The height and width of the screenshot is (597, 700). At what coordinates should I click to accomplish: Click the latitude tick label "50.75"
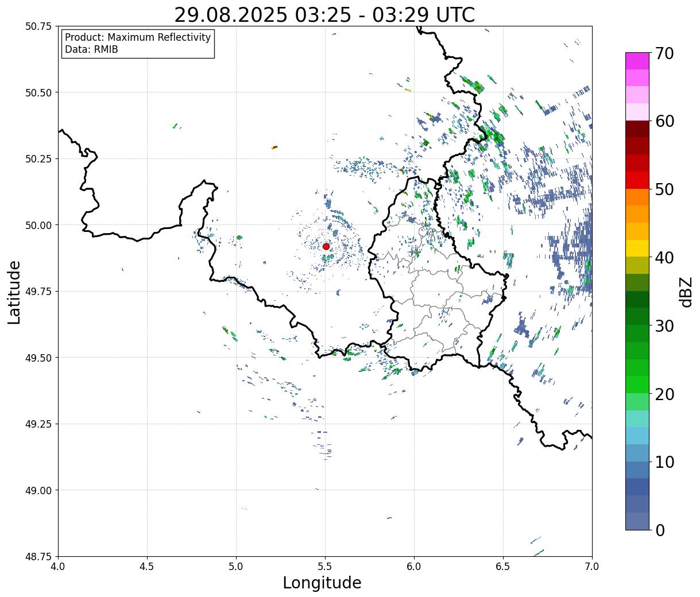click(x=38, y=26)
